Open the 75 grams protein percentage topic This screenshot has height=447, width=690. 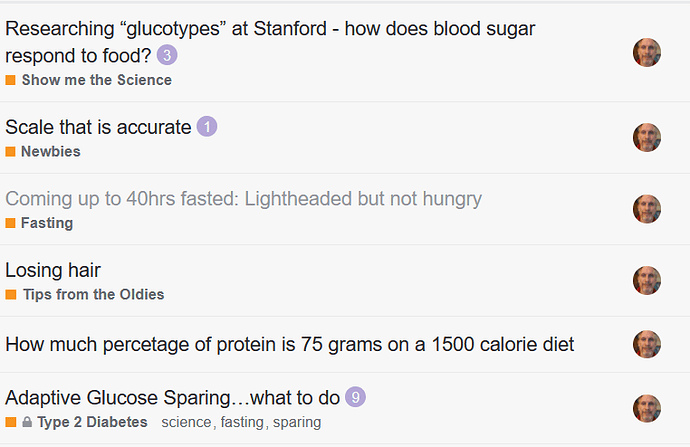[290, 344]
